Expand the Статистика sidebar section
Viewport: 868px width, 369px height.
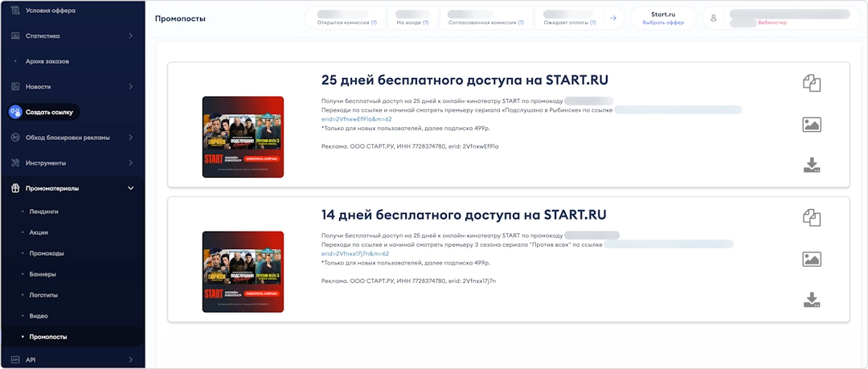pos(131,35)
